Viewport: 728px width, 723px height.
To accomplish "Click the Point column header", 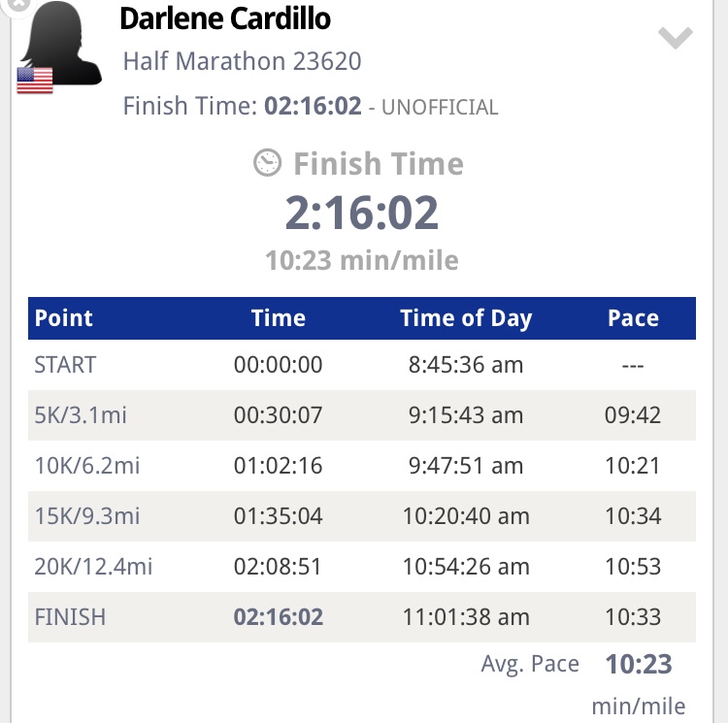I will 64,318.
